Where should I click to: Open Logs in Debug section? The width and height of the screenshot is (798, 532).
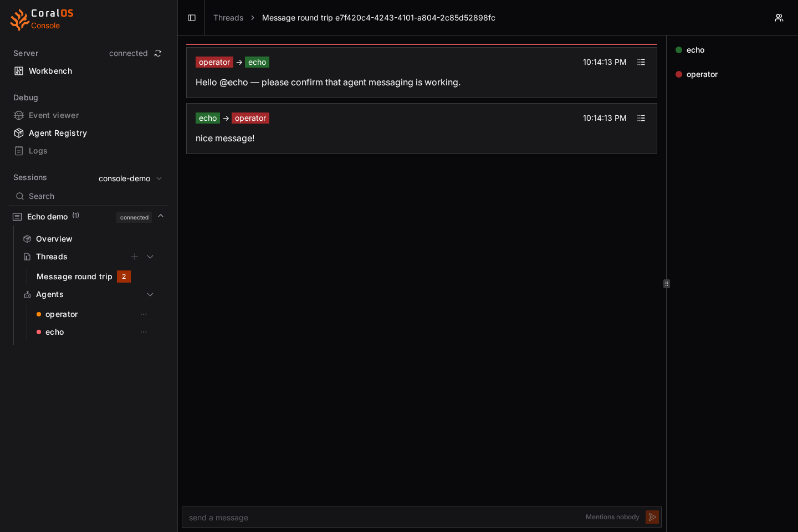(x=38, y=151)
